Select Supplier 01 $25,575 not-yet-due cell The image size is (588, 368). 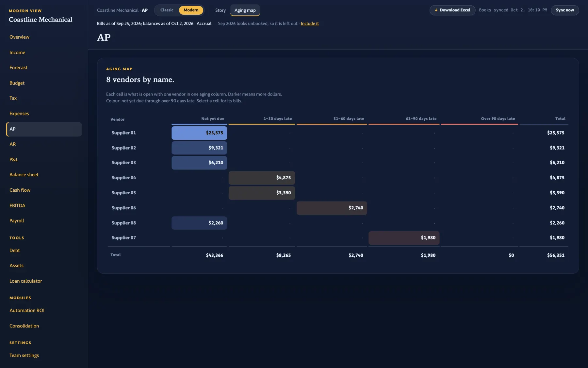[199, 133]
